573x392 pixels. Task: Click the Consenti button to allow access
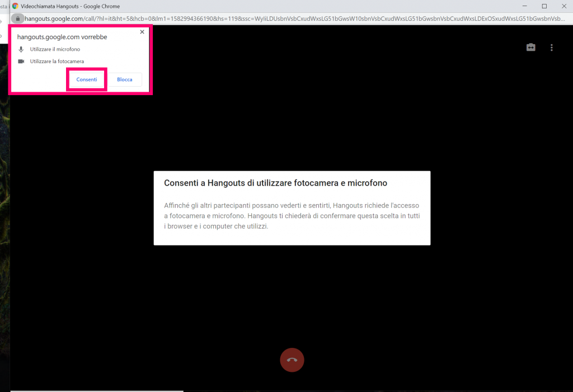point(87,79)
